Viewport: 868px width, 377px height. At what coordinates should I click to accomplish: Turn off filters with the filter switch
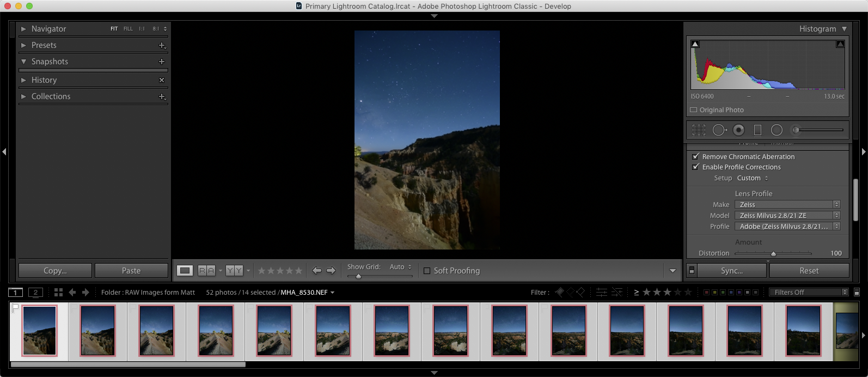pyautogui.click(x=857, y=293)
